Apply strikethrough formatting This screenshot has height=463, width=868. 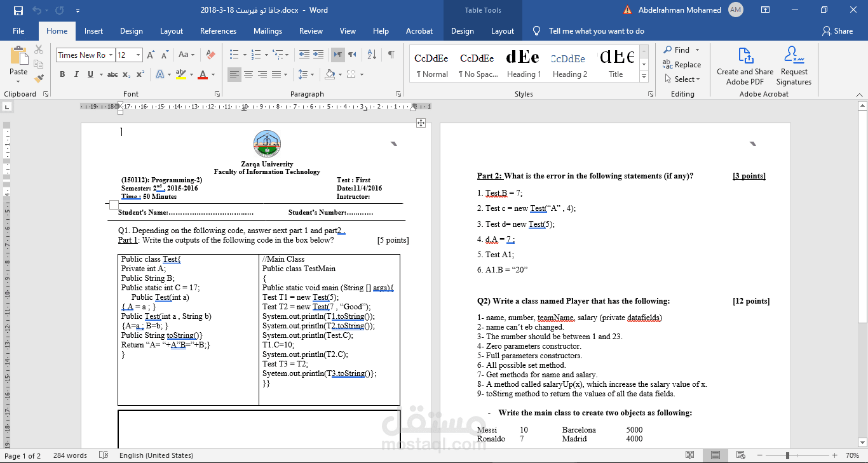pos(112,74)
